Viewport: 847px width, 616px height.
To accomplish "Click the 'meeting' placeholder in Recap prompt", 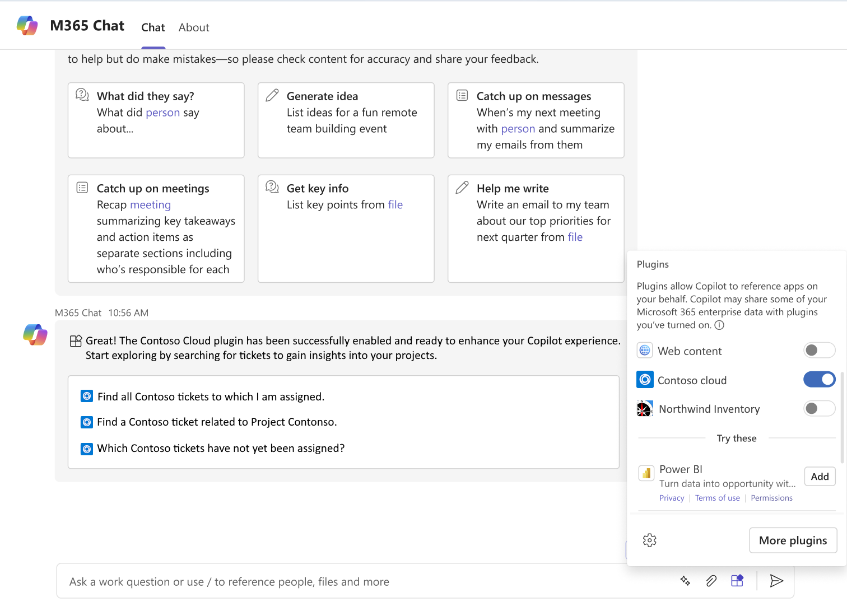I will (150, 205).
